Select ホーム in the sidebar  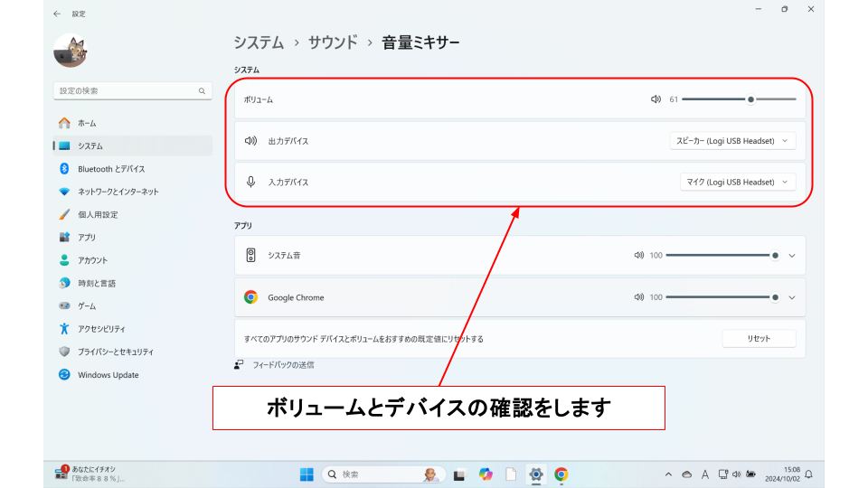87,123
